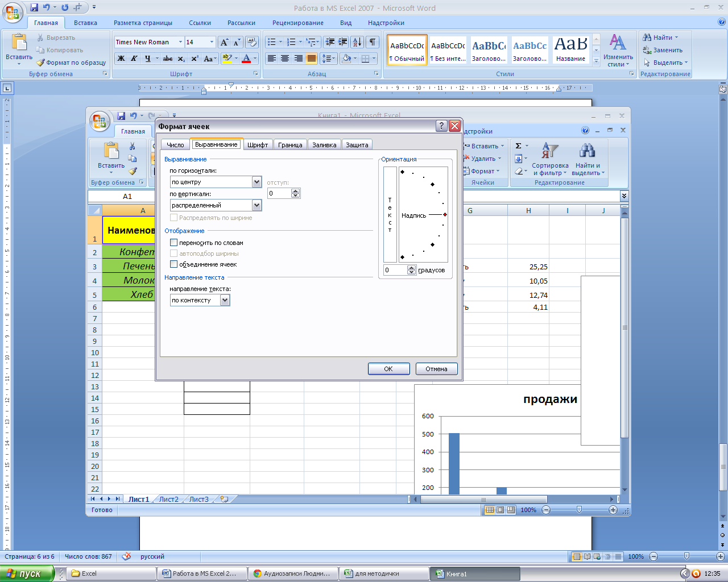Open the 'Защита' tab in Format Cells dialog
The image size is (728, 582).
tap(357, 145)
